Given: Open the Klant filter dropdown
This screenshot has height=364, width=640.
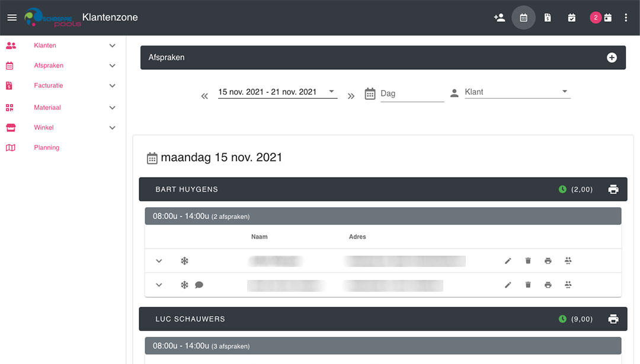Looking at the screenshot, I should [517, 92].
